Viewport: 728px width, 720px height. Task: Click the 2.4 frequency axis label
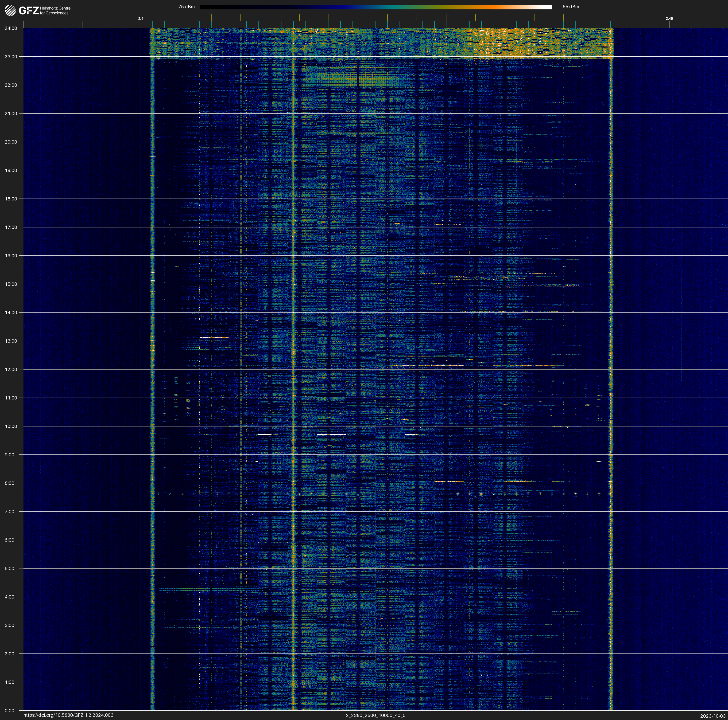coord(140,19)
